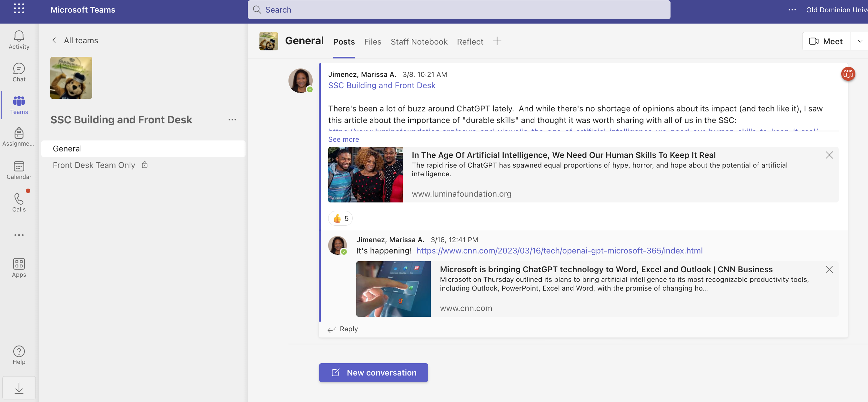The height and width of the screenshot is (402, 868).
Task: Expand the post with See more
Action: pyautogui.click(x=343, y=139)
